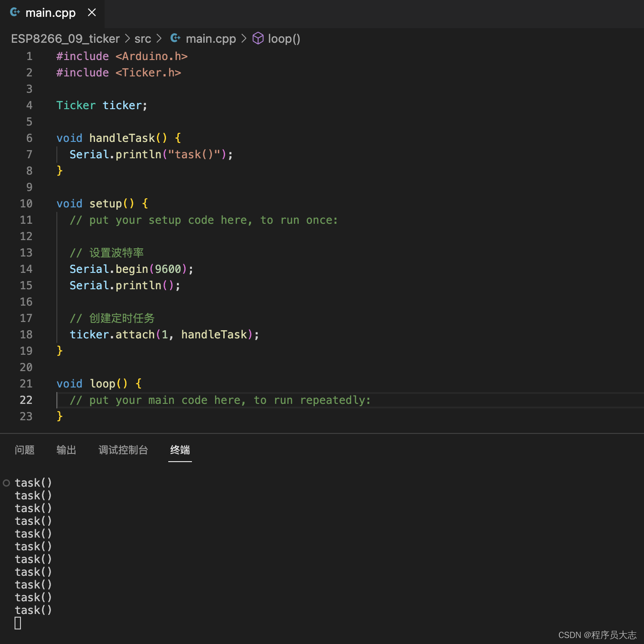This screenshot has height=644, width=644.
Task: Switch to the 输出 tab
Action: tap(66, 450)
